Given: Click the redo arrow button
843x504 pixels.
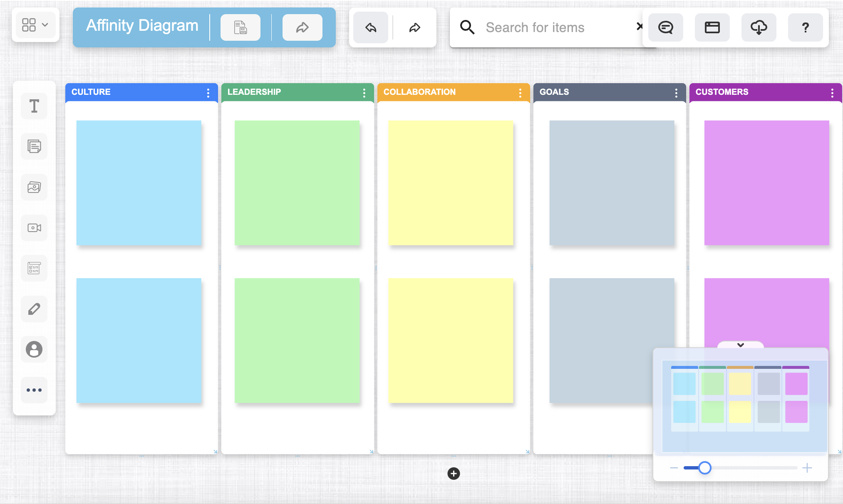Looking at the screenshot, I should 414,27.
